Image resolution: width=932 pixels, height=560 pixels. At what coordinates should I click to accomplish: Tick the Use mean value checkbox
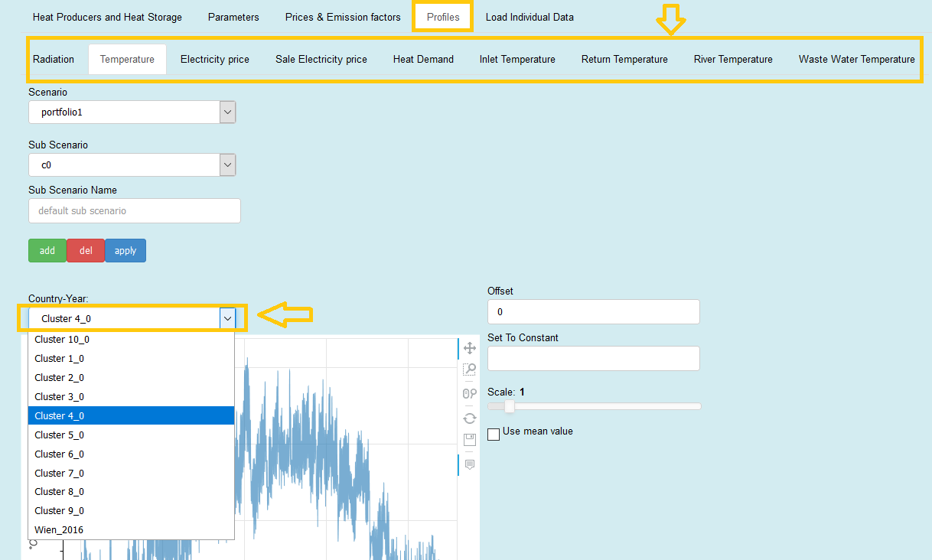tap(494, 434)
